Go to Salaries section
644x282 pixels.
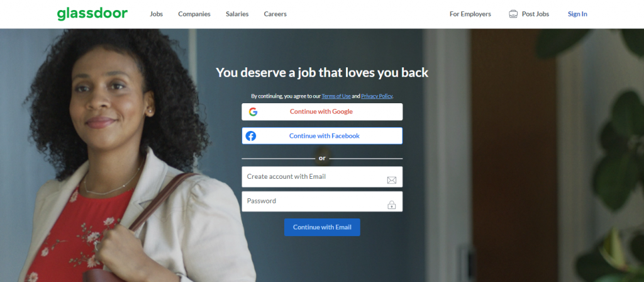237,14
